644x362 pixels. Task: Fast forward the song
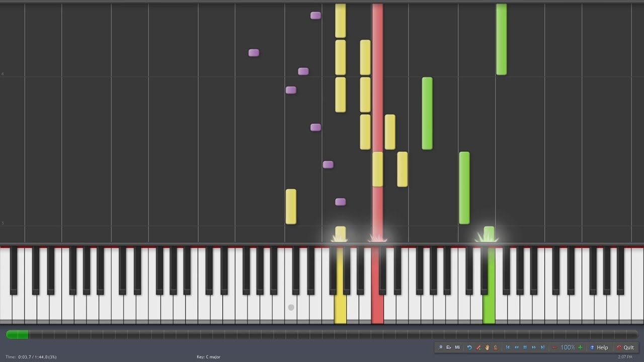coord(534,347)
